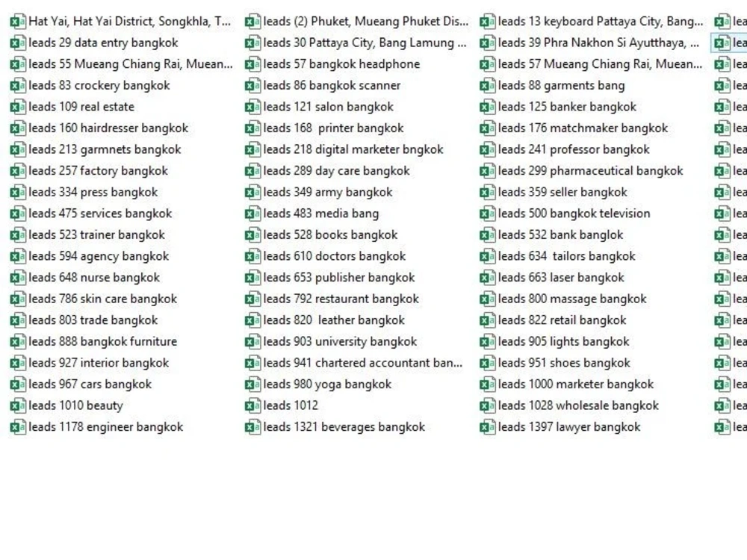
Task: Select file 'leads 483 media bang'
Action: click(x=321, y=214)
